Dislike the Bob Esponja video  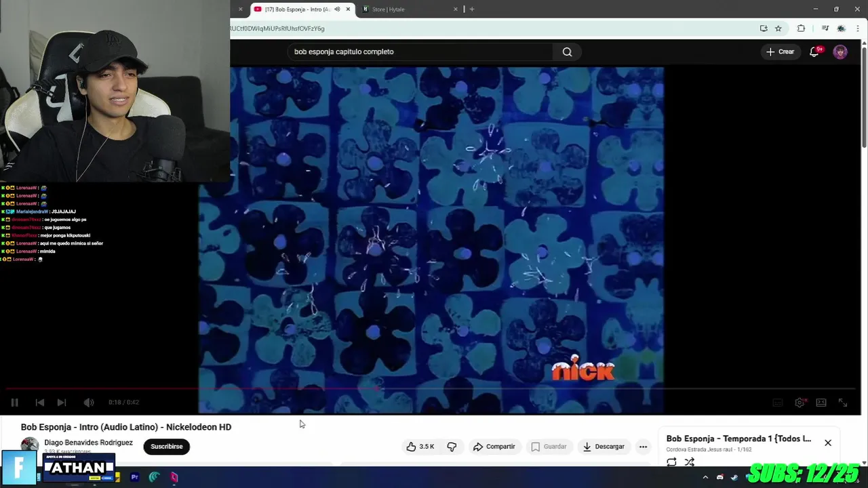point(452,447)
